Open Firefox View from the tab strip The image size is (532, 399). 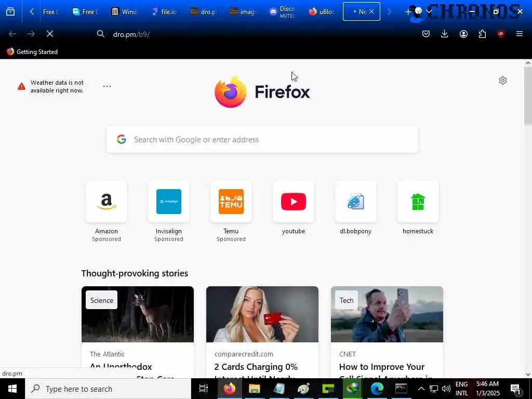[10, 12]
